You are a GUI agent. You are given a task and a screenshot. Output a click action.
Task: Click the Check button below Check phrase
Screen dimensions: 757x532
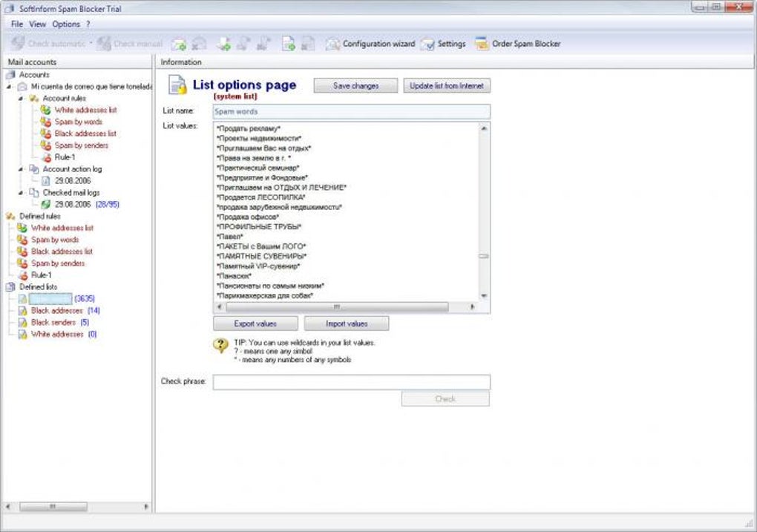(445, 398)
